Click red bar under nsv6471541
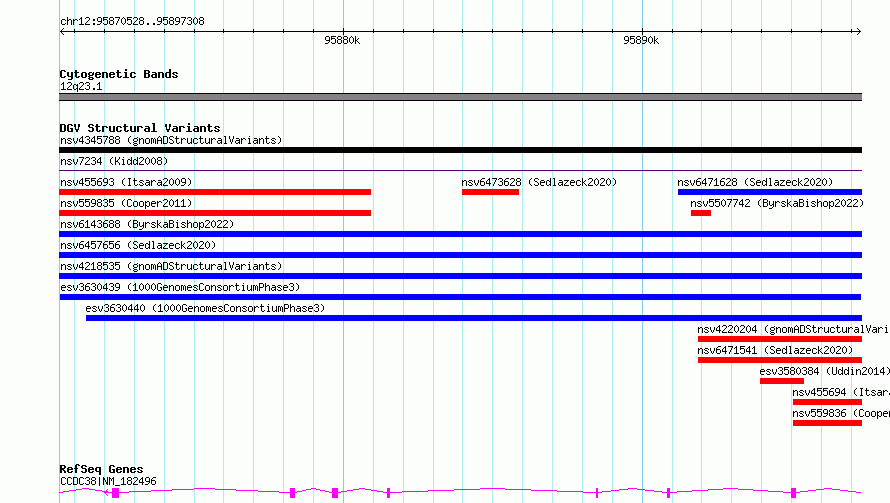The width and height of the screenshot is (890, 503). tap(780, 360)
